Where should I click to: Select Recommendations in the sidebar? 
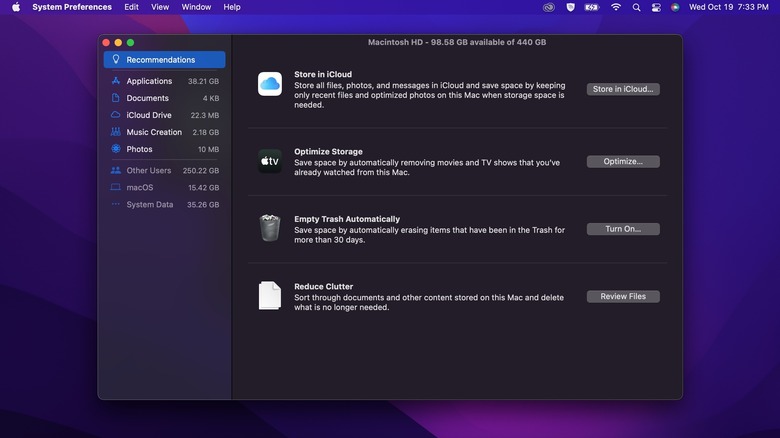[164, 60]
